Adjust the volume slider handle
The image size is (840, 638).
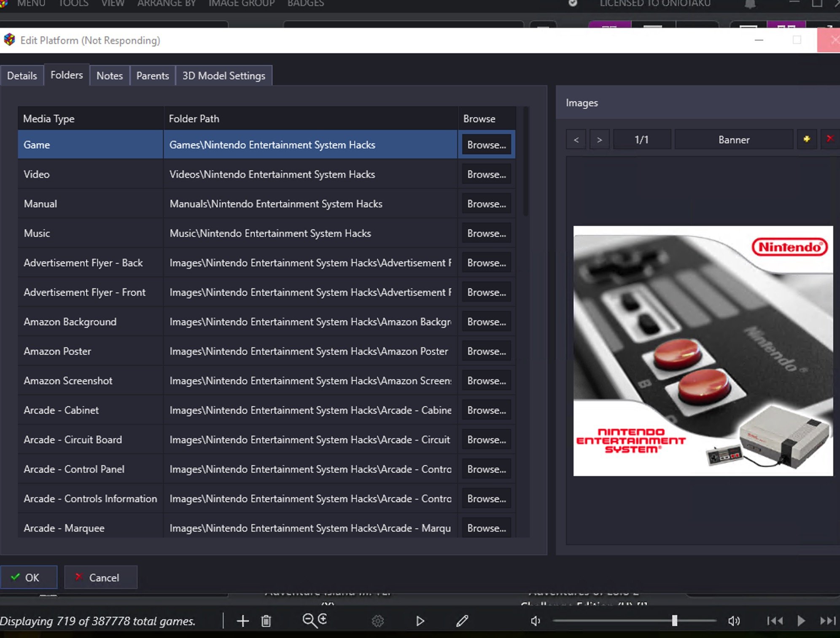(x=675, y=620)
